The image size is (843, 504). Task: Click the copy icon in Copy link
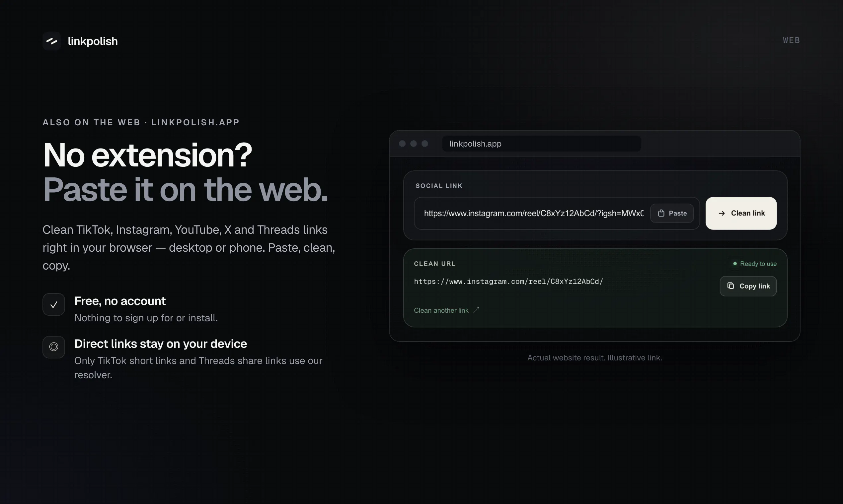pos(730,286)
